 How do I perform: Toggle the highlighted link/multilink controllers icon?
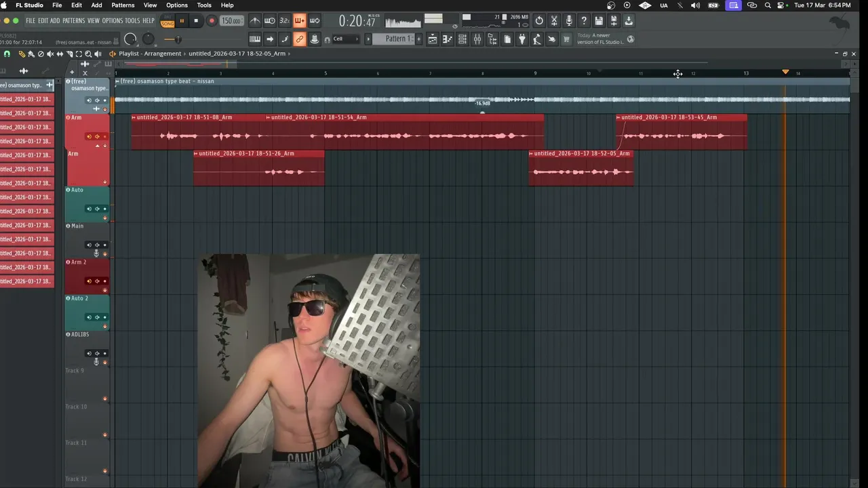tap(300, 39)
